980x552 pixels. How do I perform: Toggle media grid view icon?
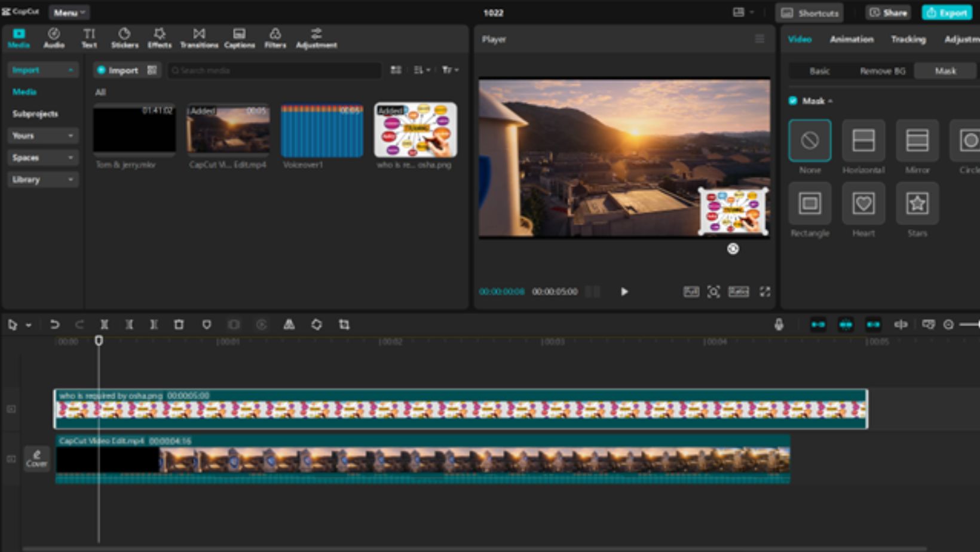396,70
